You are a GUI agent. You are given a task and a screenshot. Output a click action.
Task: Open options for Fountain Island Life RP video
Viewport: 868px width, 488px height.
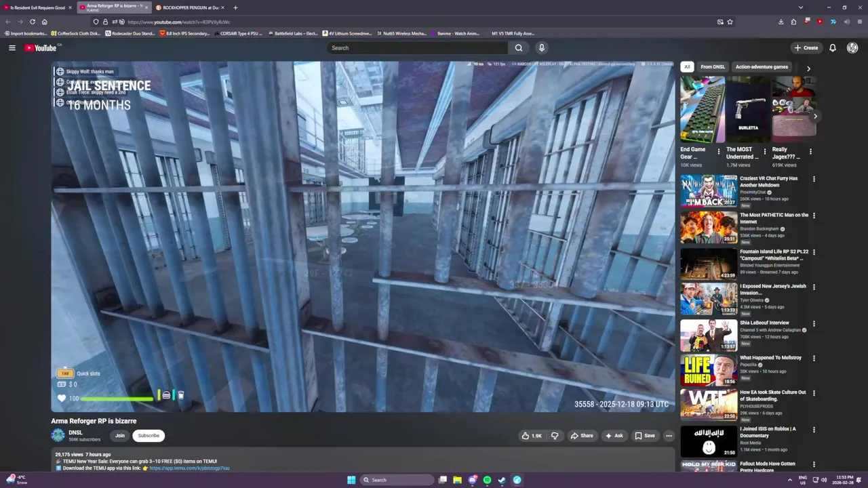coord(814,252)
